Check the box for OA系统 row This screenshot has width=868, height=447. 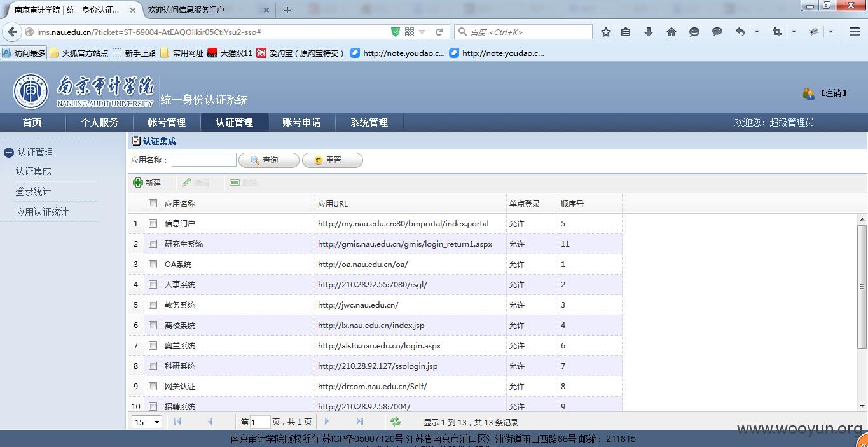pyautogui.click(x=153, y=265)
